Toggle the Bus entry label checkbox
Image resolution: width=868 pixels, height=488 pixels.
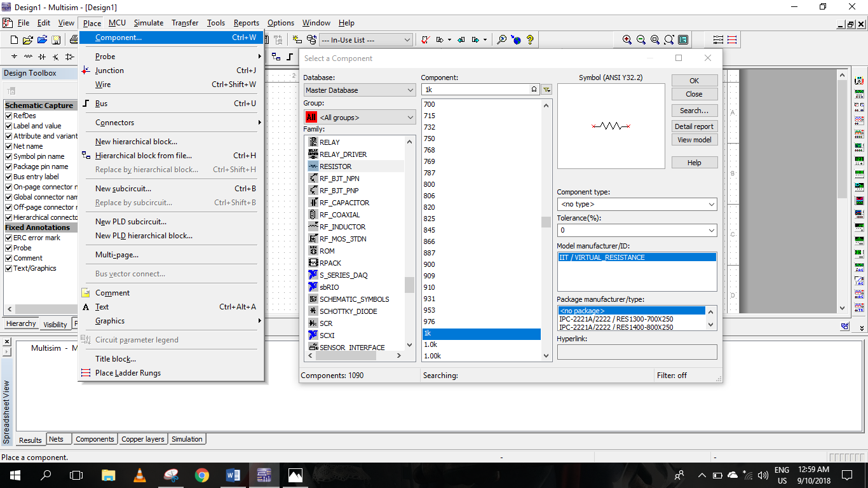coord(9,177)
